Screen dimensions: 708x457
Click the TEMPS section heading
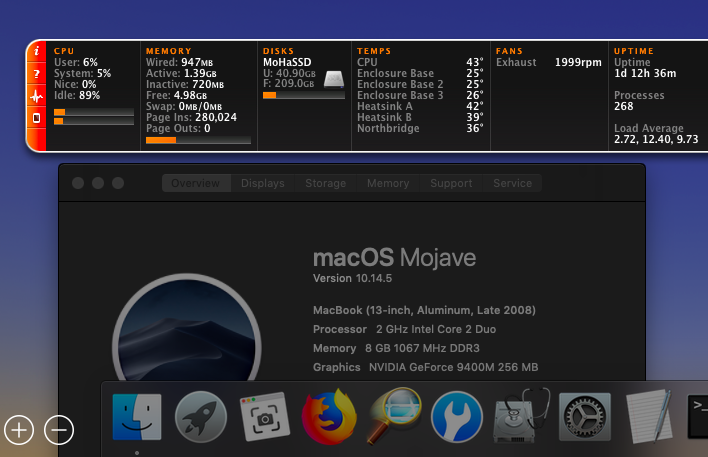[x=374, y=51]
